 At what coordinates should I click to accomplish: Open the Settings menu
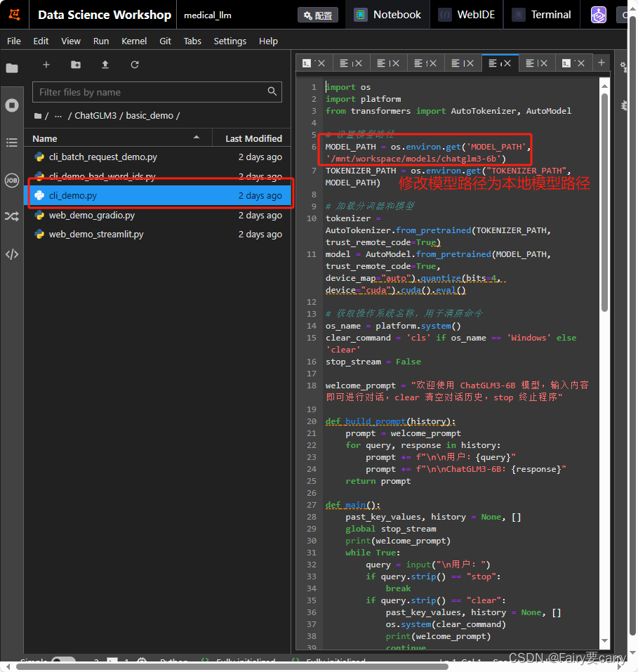230,41
